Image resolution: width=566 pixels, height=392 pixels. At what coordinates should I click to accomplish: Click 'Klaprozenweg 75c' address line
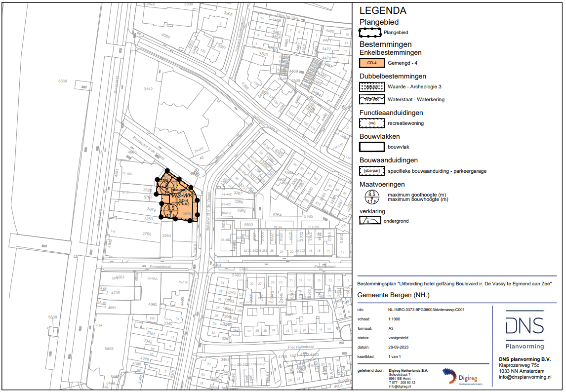click(x=519, y=365)
